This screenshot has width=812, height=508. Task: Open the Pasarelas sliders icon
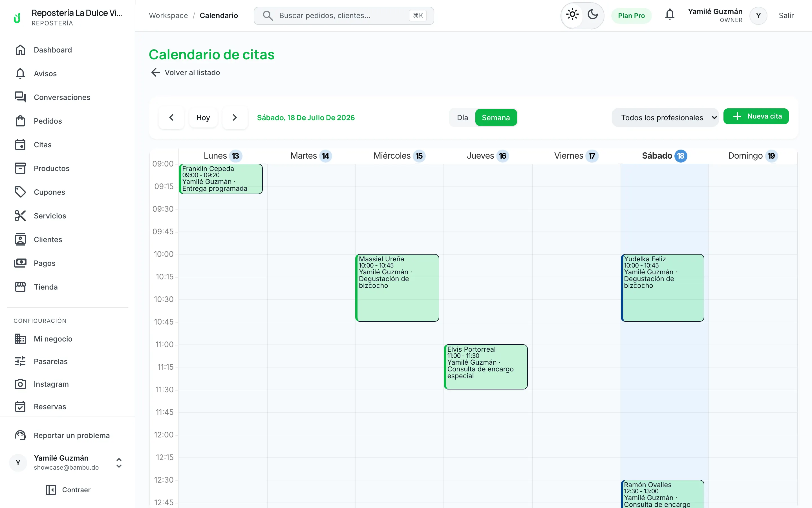pos(20,361)
